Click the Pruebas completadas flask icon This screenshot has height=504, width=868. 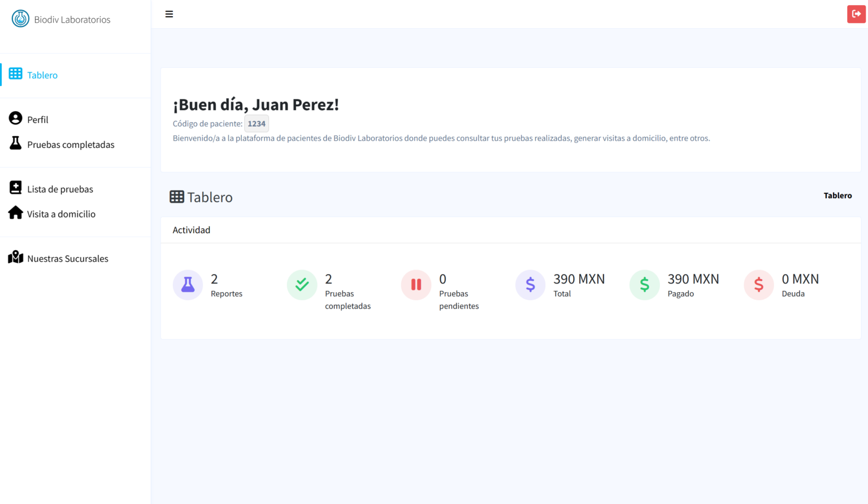click(16, 144)
